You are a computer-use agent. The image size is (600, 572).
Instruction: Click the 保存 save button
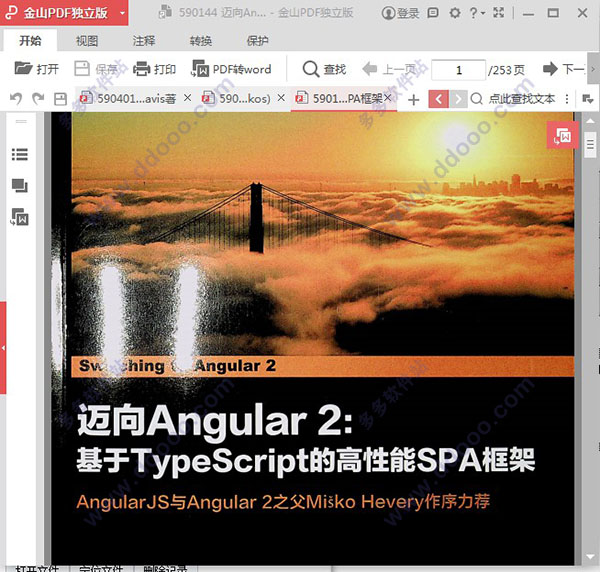point(96,69)
